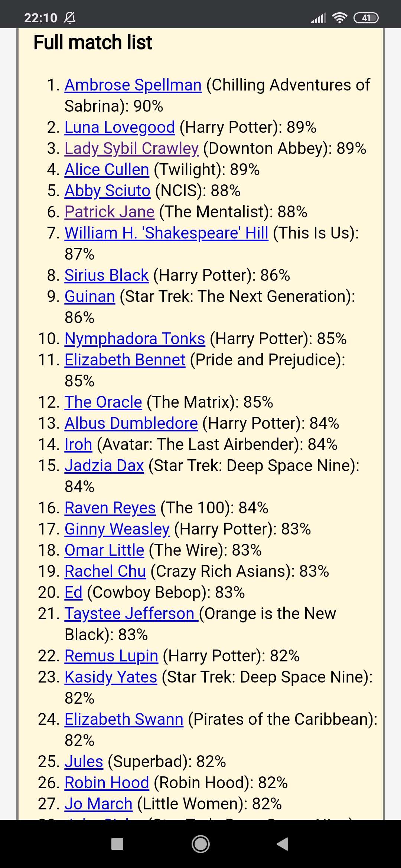
Task: Tap the Android back navigation button
Action: (283, 844)
